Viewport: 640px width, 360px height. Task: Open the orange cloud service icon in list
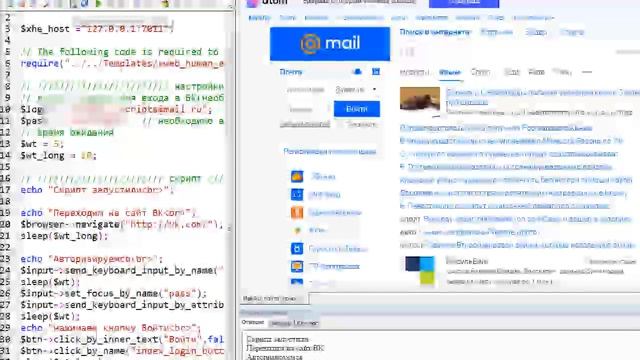point(297,176)
